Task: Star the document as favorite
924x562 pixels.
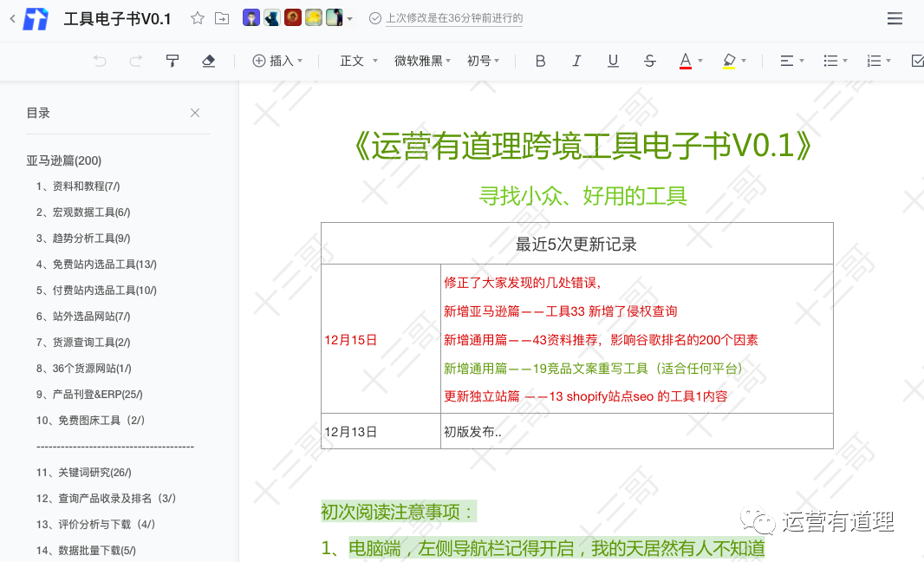Action: click(x=198, y=18)
